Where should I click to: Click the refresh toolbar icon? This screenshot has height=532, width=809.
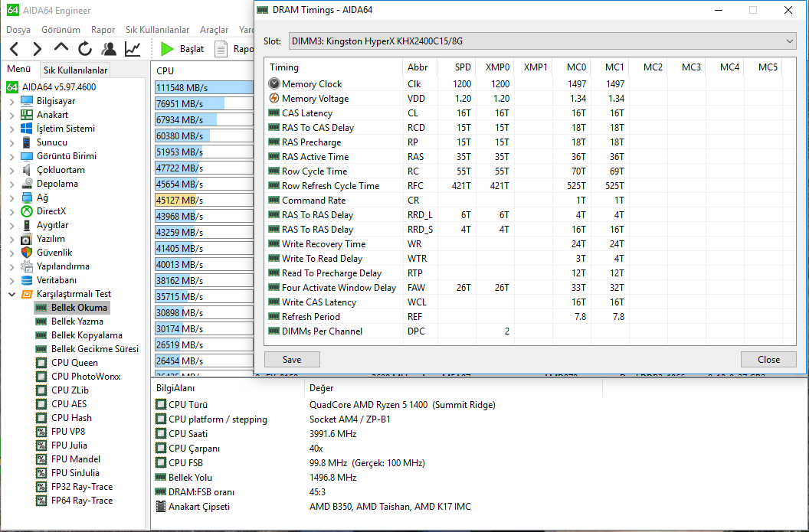coord(84,49)
